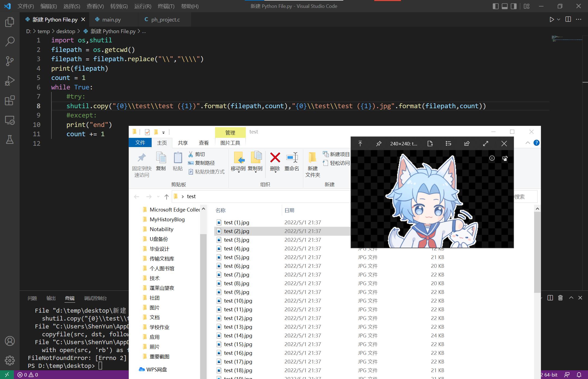Click the 新建项目 button in the ribbon

336,154
